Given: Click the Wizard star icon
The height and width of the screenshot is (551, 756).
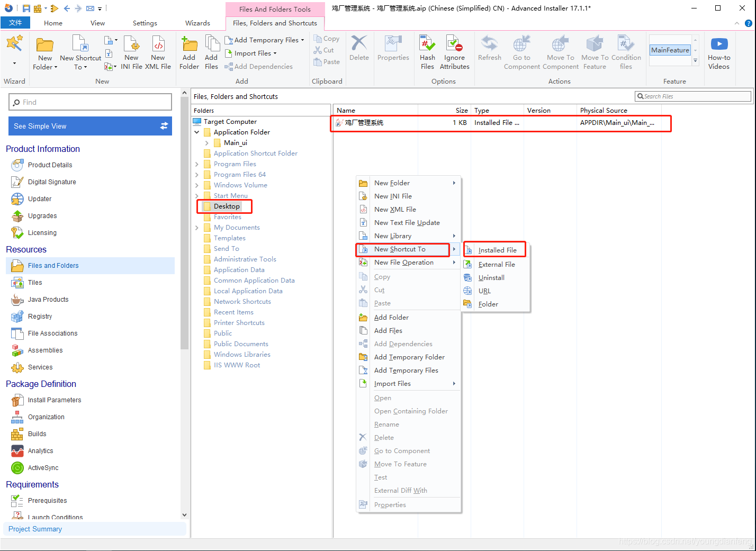Looking at the screenshot, I should coord(14,43).
